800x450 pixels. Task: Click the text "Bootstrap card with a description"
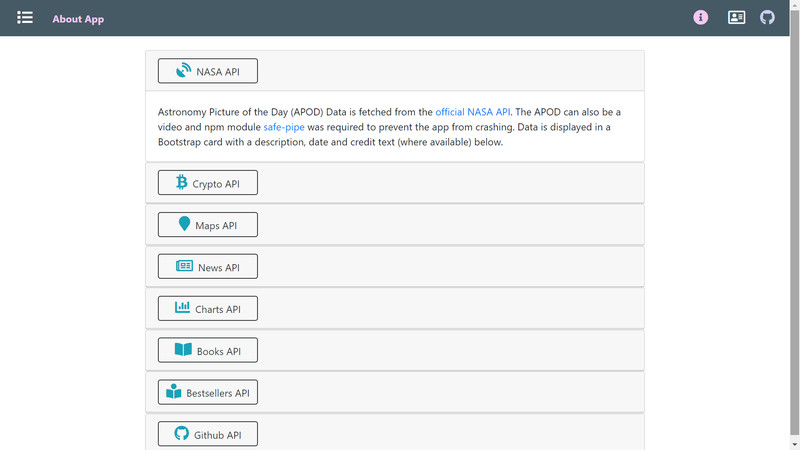[232, 142]
